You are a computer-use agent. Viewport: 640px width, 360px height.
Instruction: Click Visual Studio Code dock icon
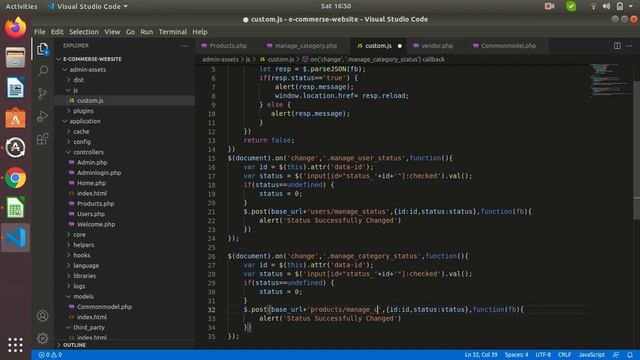coord(16,238)
